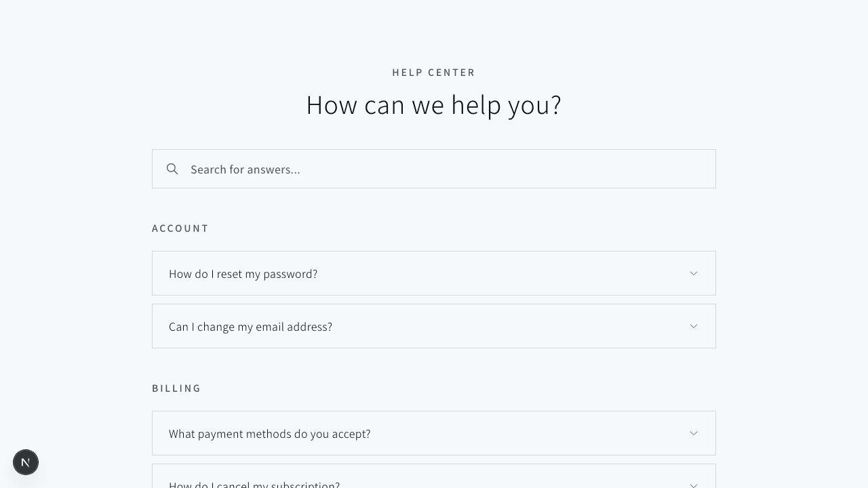Image resolution: width=868 pixels, height=488 pixels.
Task: Click chevron on reset password question
Action: tap(694, 273)
